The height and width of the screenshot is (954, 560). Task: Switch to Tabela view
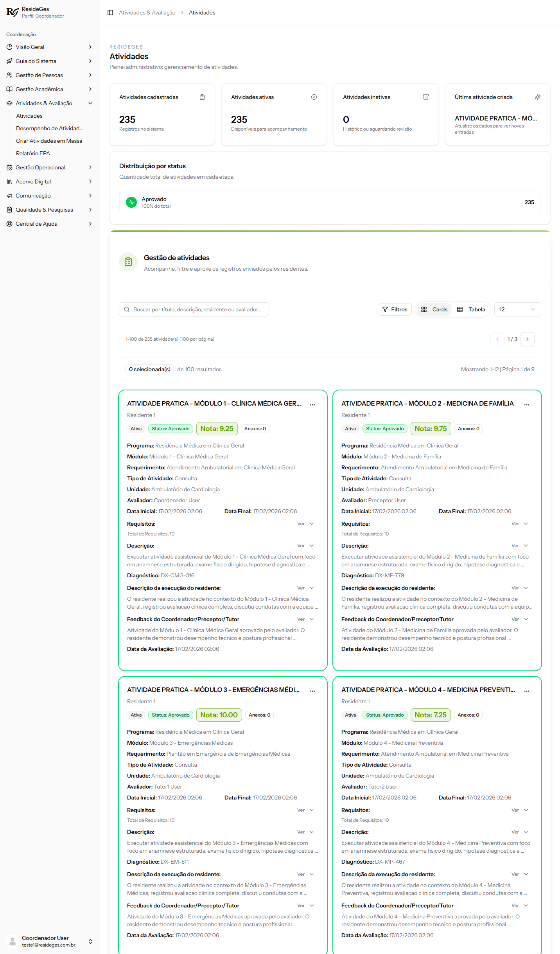pos(471,309)
